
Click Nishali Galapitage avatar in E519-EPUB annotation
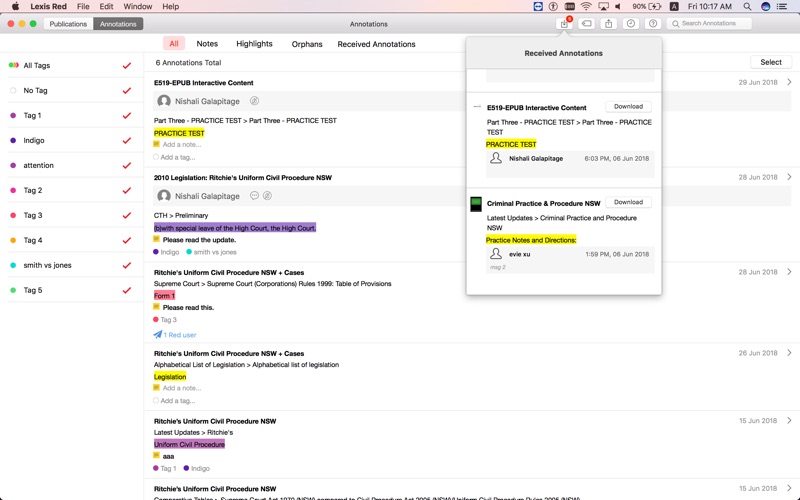pos(164,101)
